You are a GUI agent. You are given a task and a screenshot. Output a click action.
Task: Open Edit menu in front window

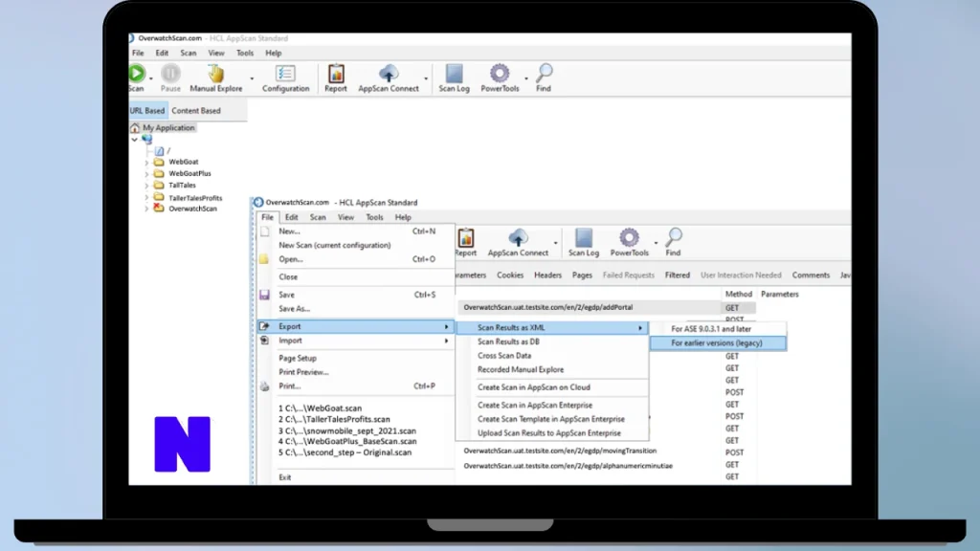coord(291,217)
